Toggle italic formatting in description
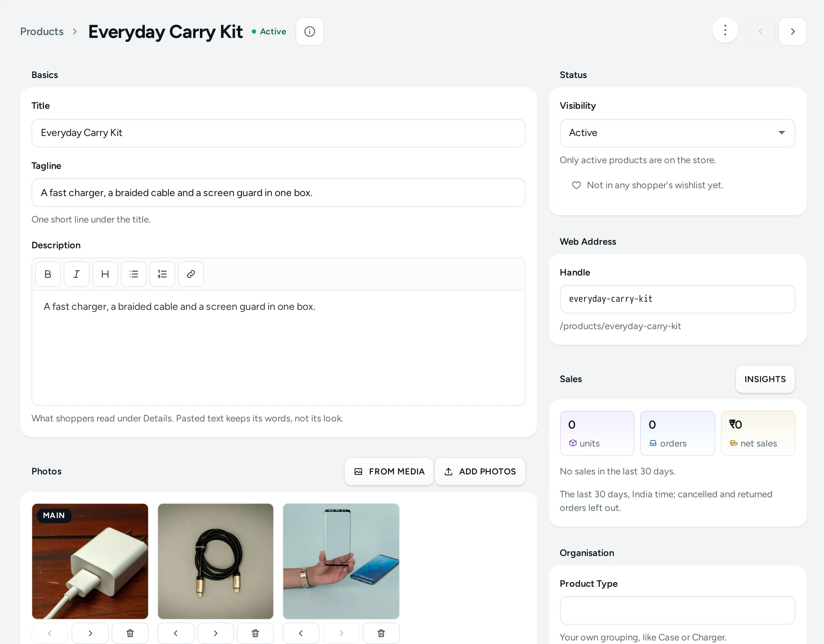Screen dimensions: 824x644 coord(77,274)
